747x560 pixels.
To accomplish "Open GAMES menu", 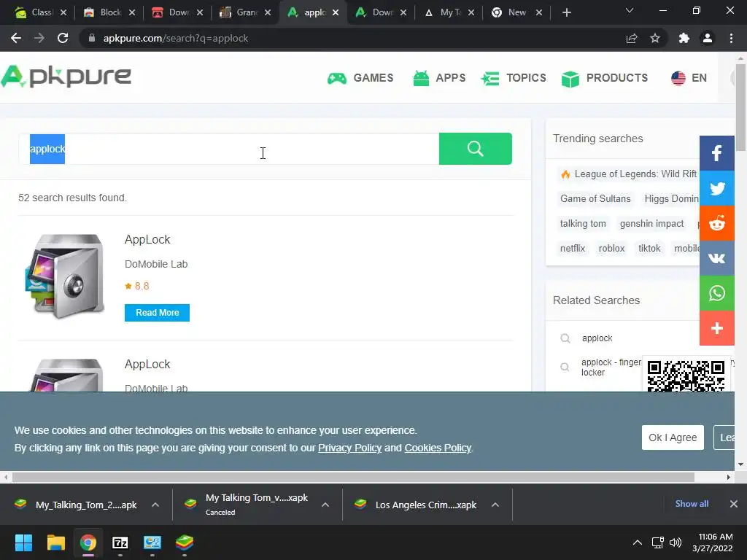I will (360, 78).
